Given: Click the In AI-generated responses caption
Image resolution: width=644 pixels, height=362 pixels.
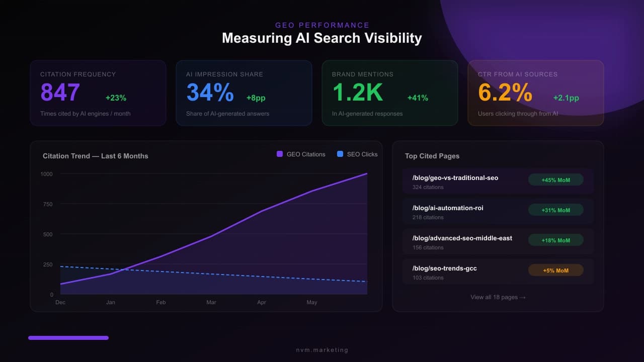Looking at the screenshot, I should tap(367, 114).
